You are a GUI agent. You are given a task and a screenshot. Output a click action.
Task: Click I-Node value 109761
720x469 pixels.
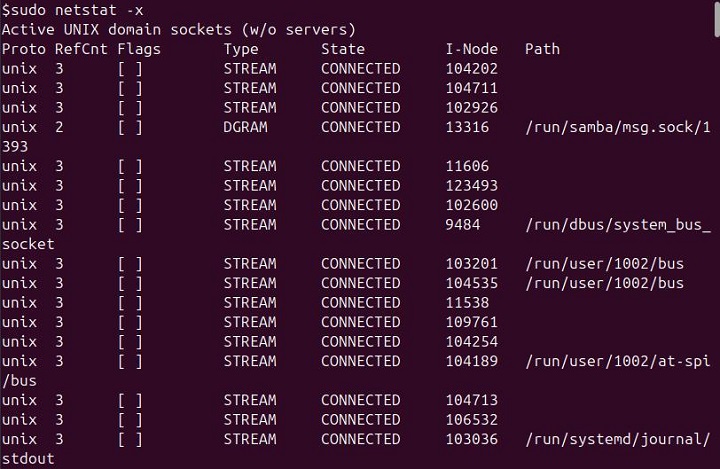tap(472, 322)
